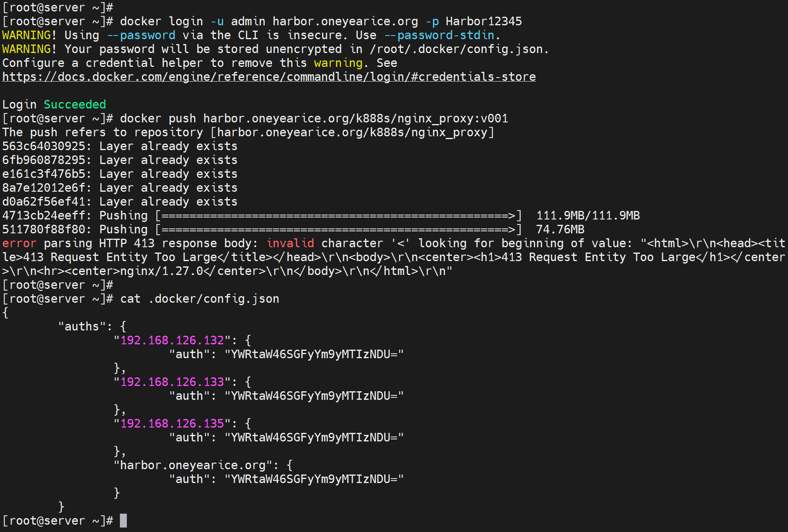The image size is (788, 532).
Task: Click the terminal cursor at last prompt
Action: point(123,521)
